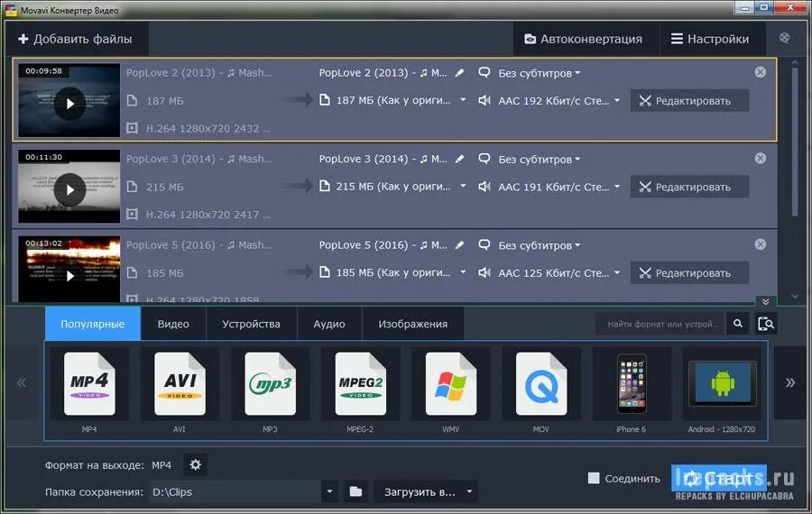Click Редактировать for PopLove 5 (2016)

[689, 272]
